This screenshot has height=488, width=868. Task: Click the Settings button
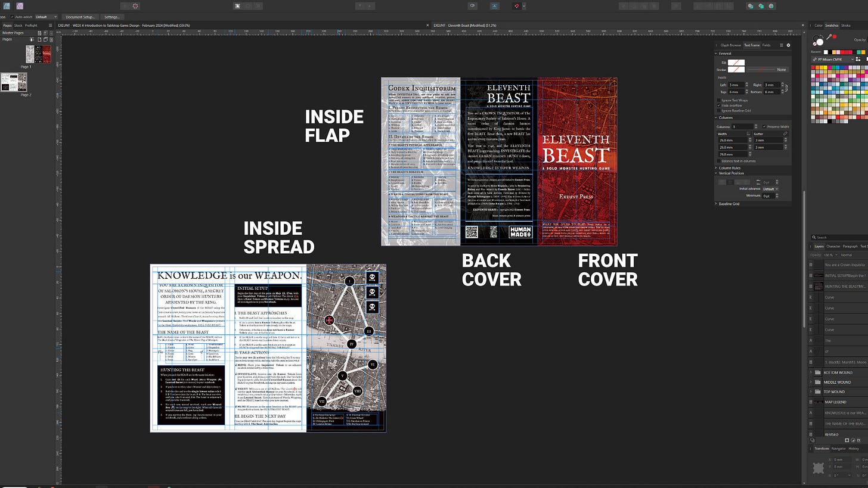coord(111,17)
